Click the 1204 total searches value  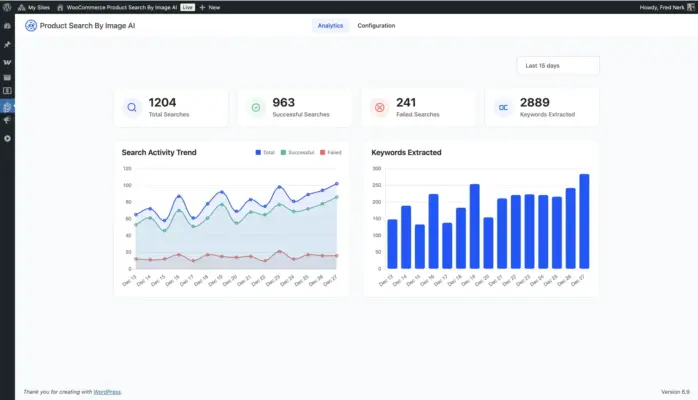(162, 102)
